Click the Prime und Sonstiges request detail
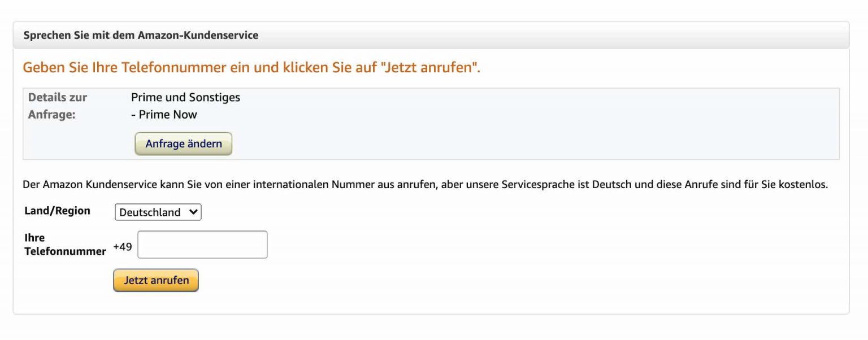This screenshot has height=340, width=868. click(x=186, y=97)
